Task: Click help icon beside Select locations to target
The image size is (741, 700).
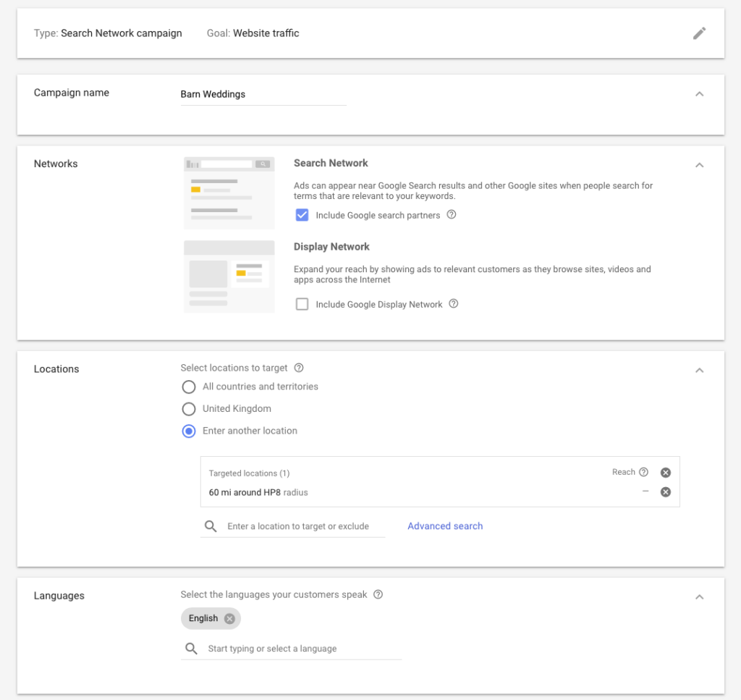Action: click(299, 368)
